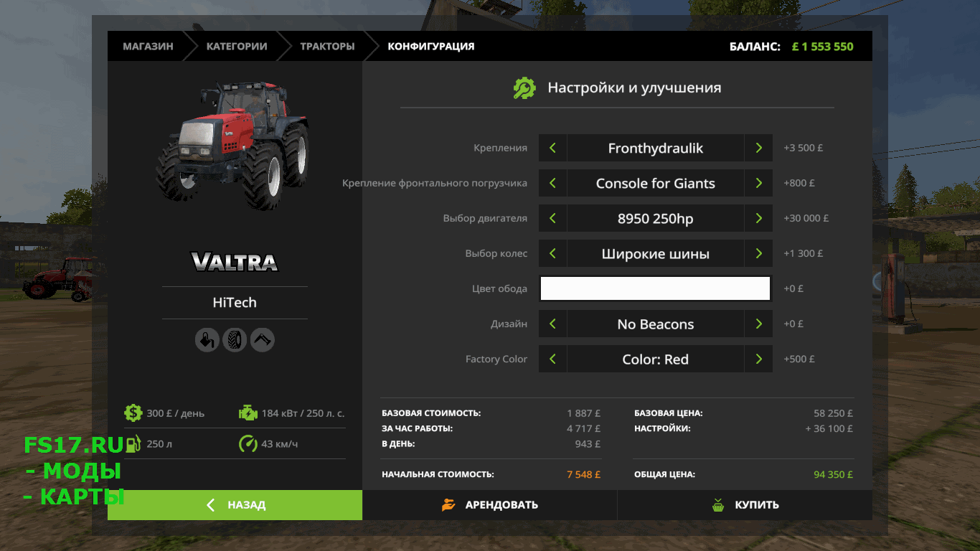Image resolution: width=980 pixels, height=551 pixels.
Task: Click the No Beacons value field
Action: pyautogui.click(x=656, y=324)
